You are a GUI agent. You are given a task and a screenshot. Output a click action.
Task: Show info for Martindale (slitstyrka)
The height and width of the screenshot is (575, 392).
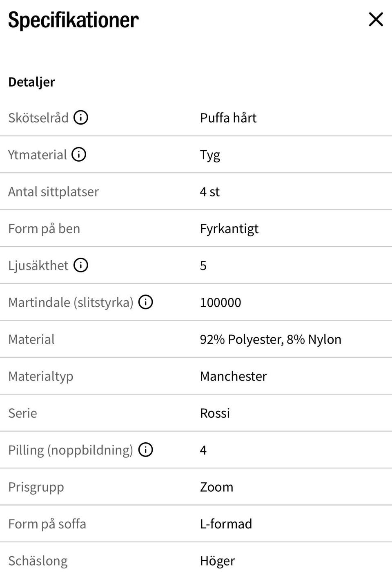point(146,302)
